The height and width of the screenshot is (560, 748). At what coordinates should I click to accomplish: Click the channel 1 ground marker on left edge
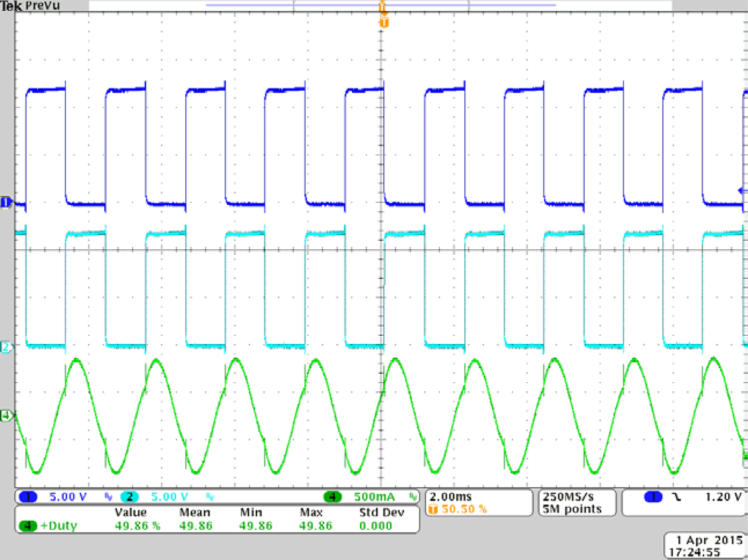[6, 202]
